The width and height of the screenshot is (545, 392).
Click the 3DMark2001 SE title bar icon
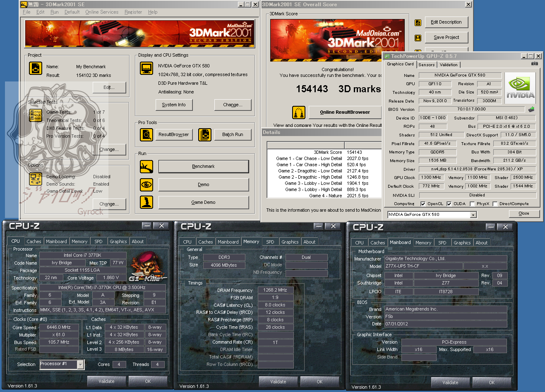point(24,4)
